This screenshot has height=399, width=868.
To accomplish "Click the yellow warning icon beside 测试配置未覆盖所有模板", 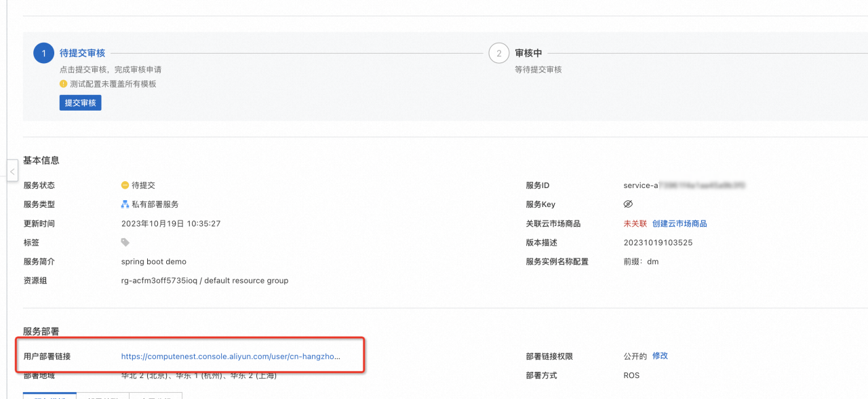I will [63, 84].
